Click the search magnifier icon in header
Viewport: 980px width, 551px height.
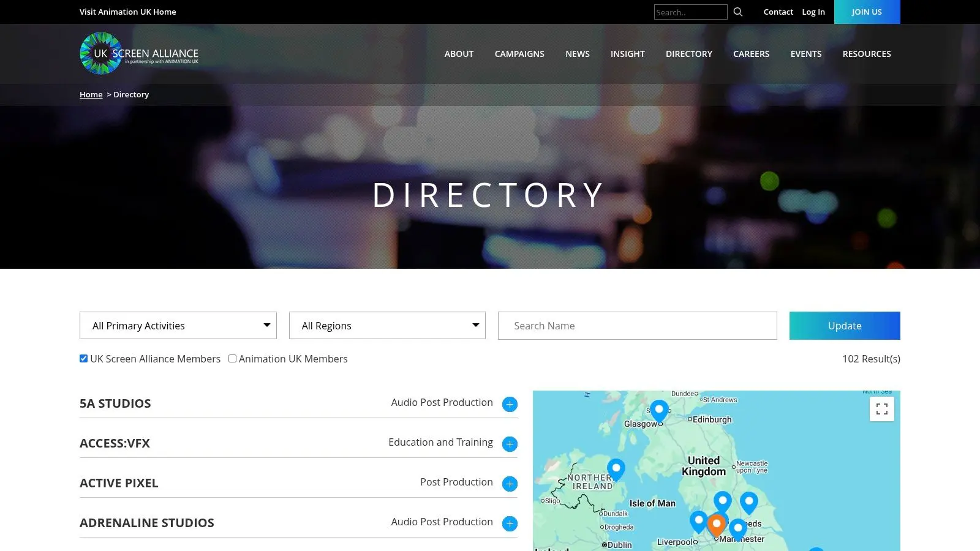(x=737, y=12)
